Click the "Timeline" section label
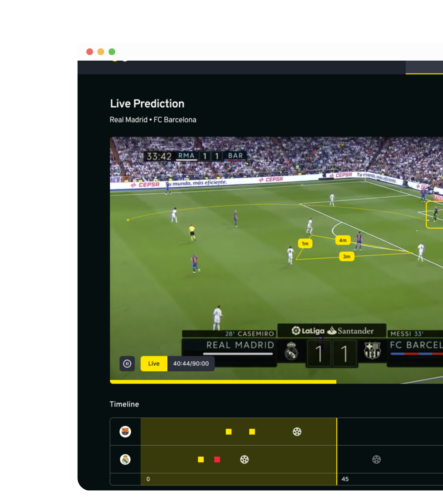 point(124,404)
